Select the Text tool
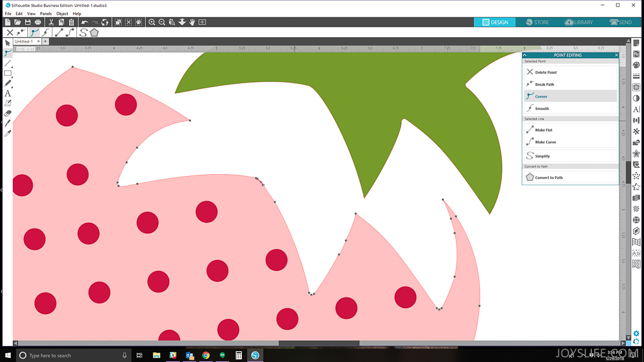644x362 pixels. [8, 94]
